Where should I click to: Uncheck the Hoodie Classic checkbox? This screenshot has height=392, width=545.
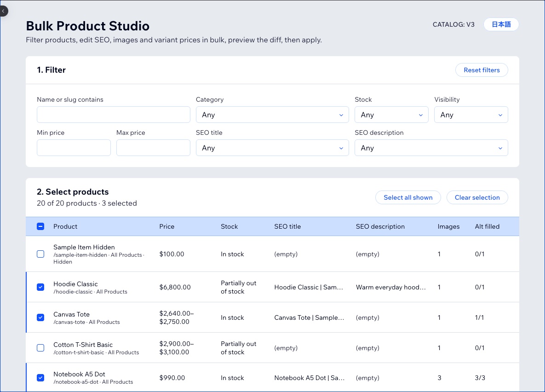(x=40, y=287)
